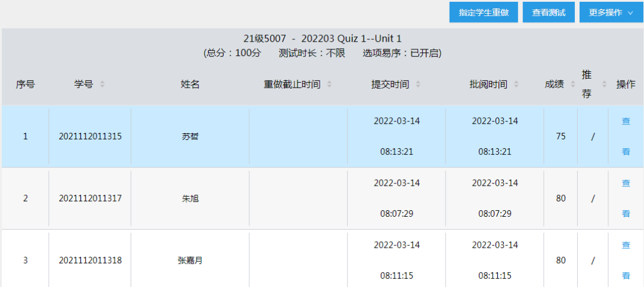Select the row for student 苏哲
The image size is (644, 287).
[x=322, y=136]
